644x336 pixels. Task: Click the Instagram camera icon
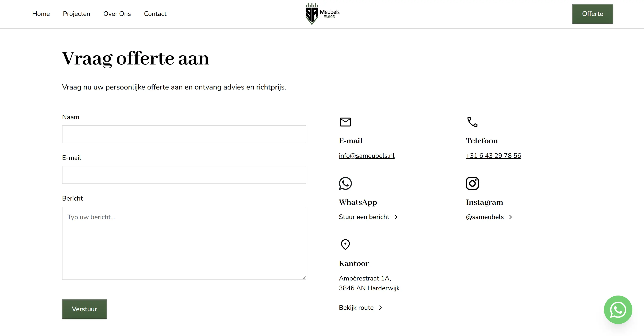[472, 183]
